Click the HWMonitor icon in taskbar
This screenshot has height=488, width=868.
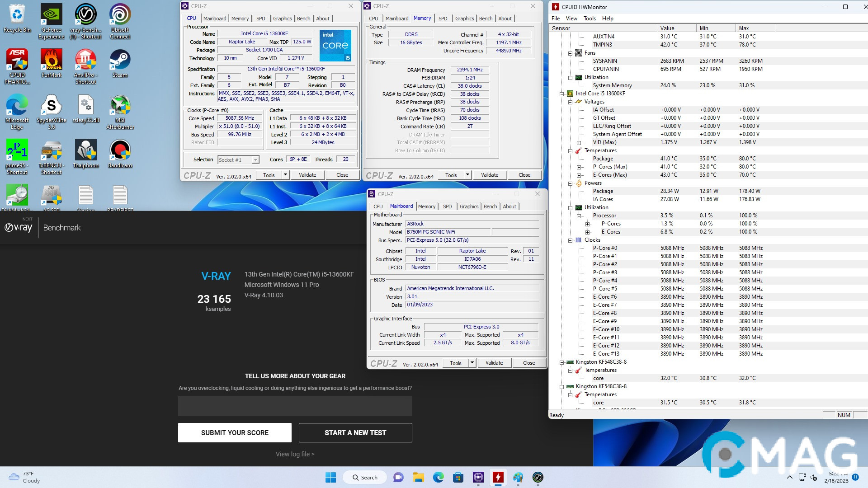pos(498,477)
